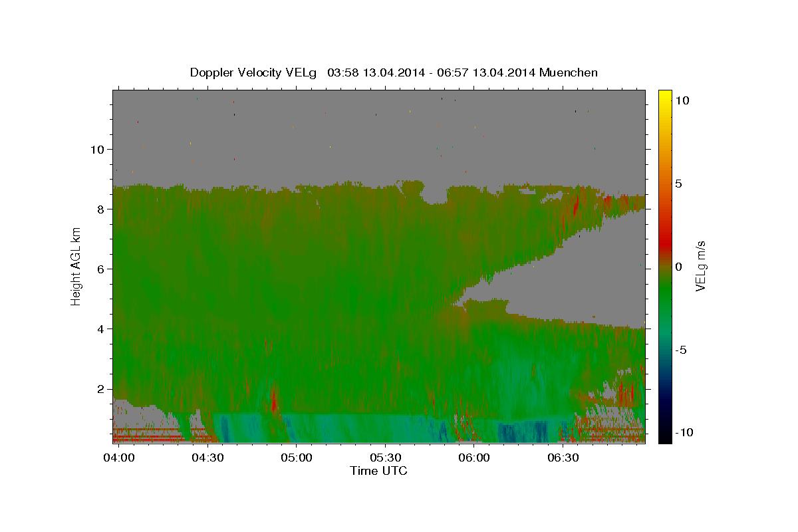
Task: Click the 06:00 time tick label
Action: tap(475, 458)
